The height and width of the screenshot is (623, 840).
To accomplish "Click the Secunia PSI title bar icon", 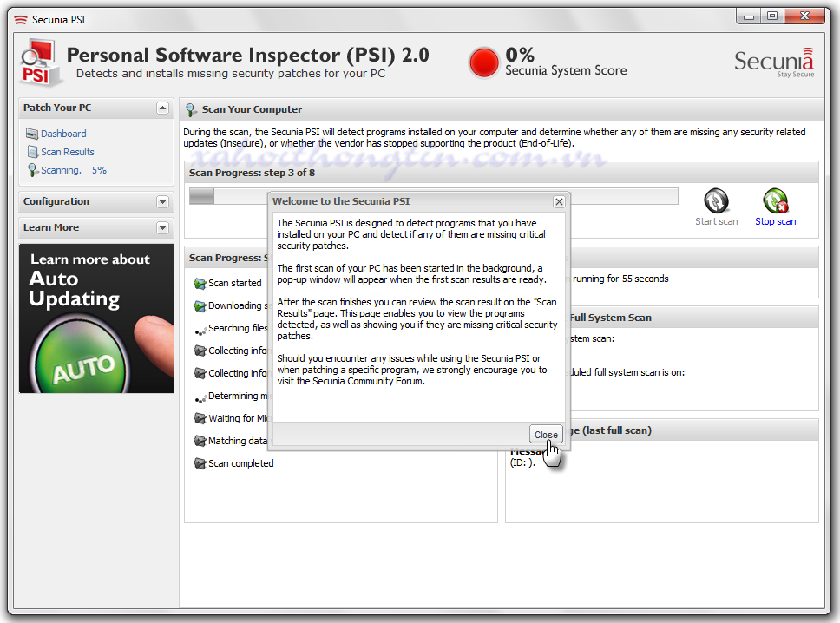I will point(20,20).
